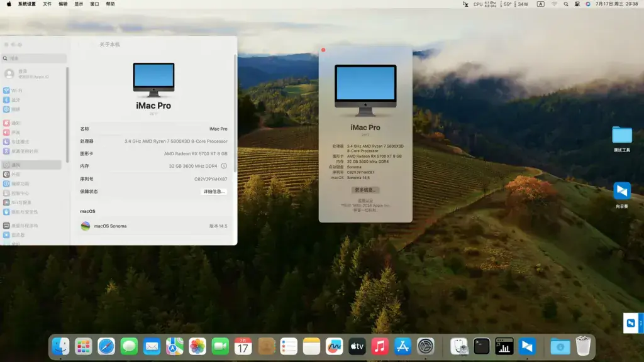644x362 pixels.
Task: Open Reminders in the Dock
Action: coord(289,346)
